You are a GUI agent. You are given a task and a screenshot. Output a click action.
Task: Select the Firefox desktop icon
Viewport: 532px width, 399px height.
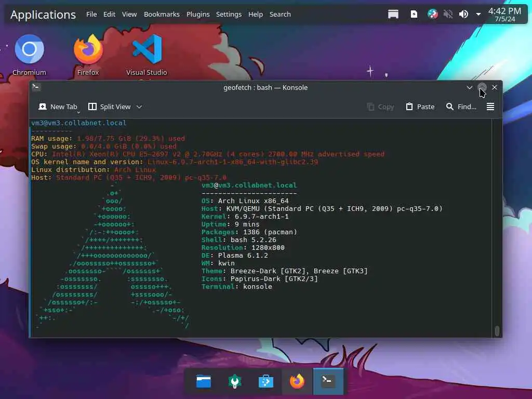coord(88,55)
